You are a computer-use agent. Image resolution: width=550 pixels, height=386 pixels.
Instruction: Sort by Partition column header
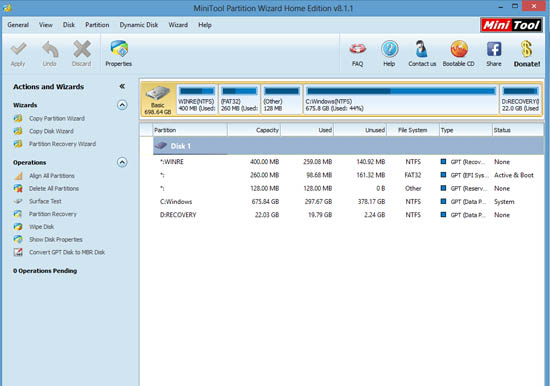190,130
